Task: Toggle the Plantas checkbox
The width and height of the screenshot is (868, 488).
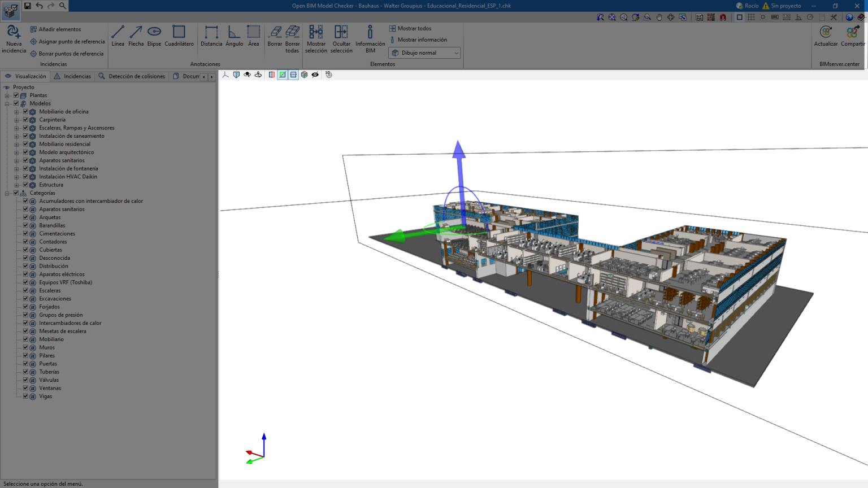Action: click(16, 95)
